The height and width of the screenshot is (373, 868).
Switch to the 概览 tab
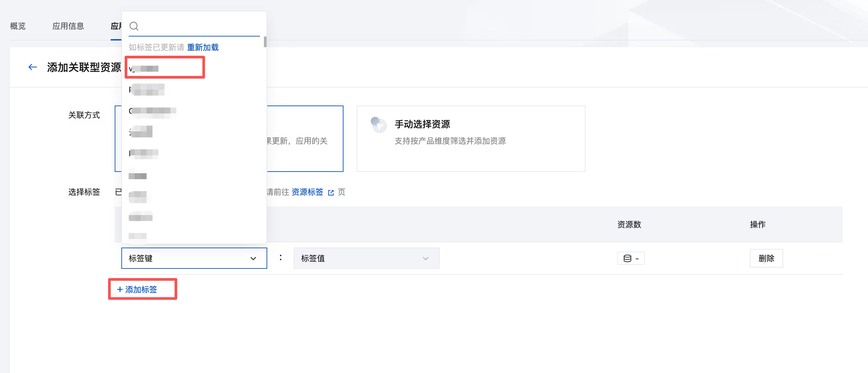(x=18, y=26)
